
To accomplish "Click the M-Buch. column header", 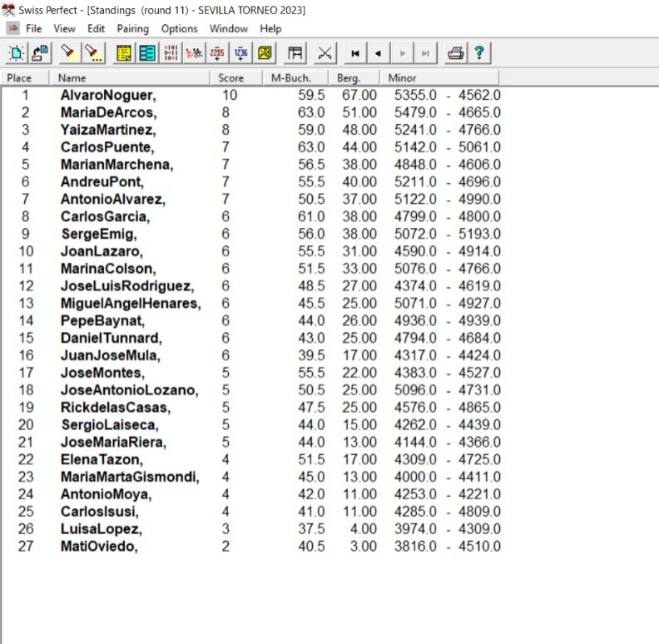I will pos(295,77).
